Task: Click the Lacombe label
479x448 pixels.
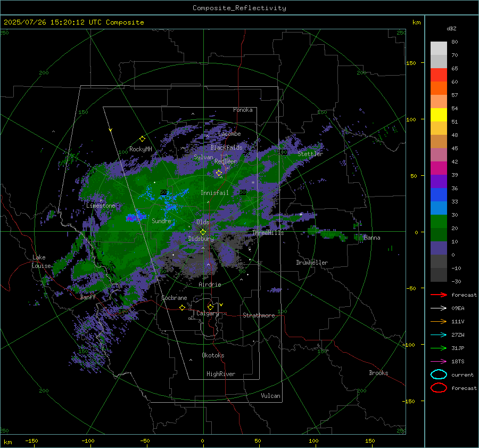Action: [229, 134]
